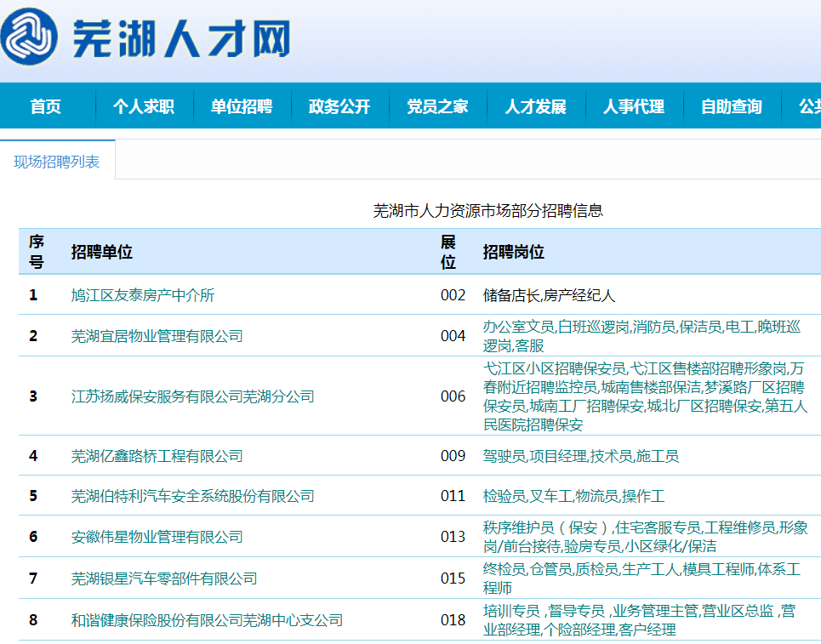Viewport: 821px width, 644px height.
Task: Open 芜湖亿鑫路桥工程有限公司 company page
Action: coord(157,456)
